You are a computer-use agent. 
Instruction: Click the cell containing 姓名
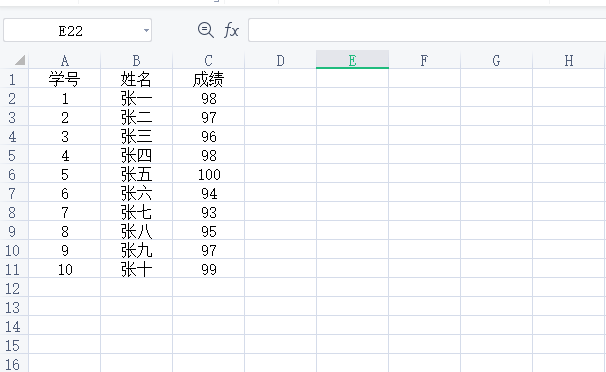(136, 79)
